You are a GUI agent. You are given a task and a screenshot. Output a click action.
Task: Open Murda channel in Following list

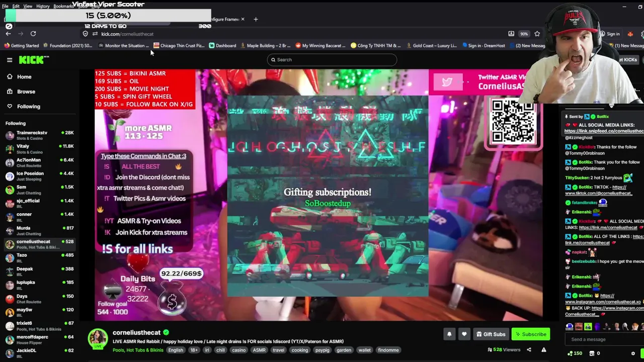pos(39,231)
